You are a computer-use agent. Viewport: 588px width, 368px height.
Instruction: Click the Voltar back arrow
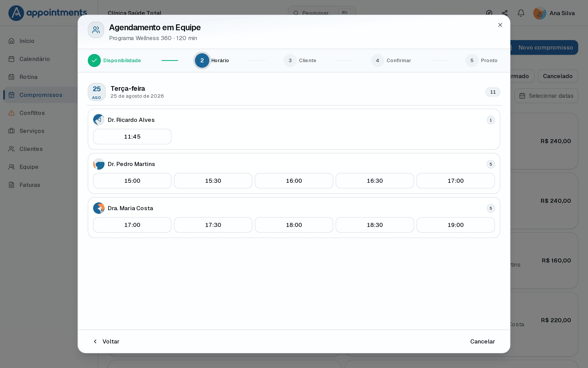(95, 341)
